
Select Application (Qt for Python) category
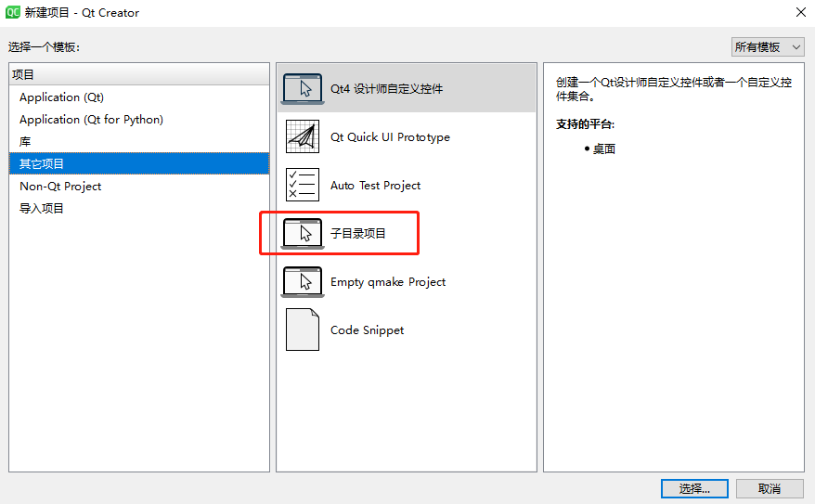(139, 120)
